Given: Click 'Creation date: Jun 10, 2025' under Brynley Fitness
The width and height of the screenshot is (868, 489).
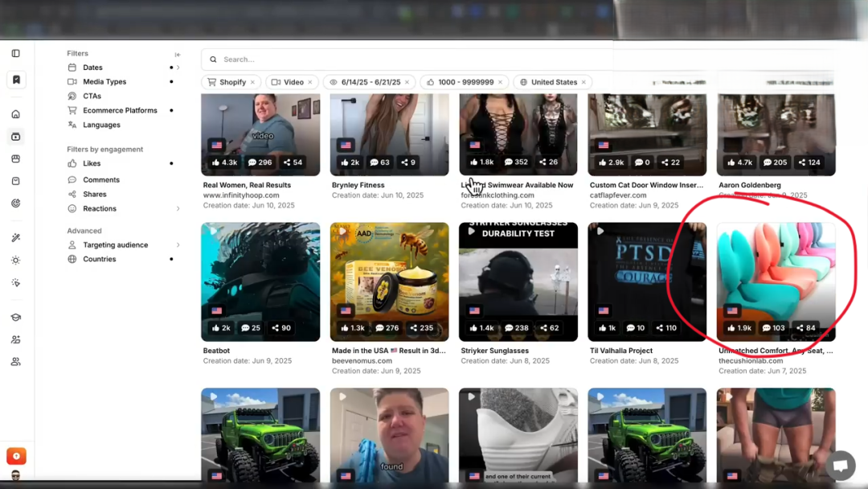Looking at the screenshot, I should pos(378,195).
